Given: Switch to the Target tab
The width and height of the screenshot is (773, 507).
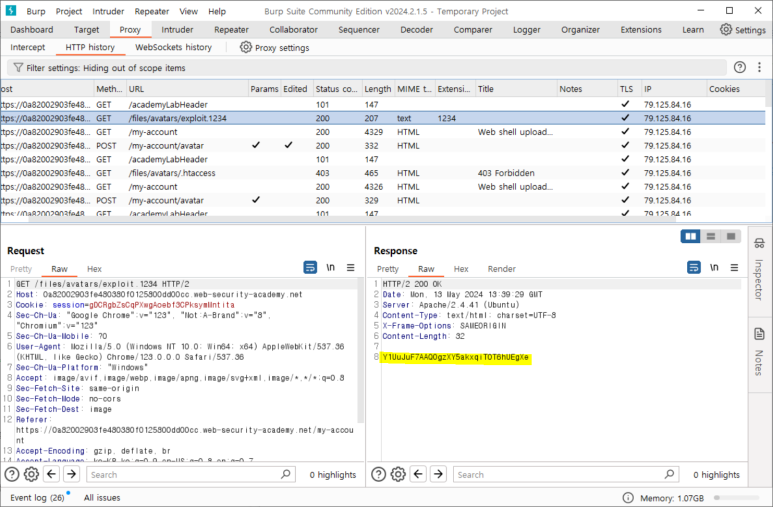Looking at the screenshot, I should [87, 30].
